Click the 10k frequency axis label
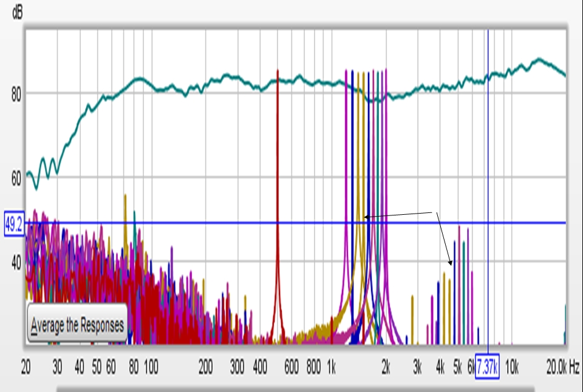Screen dimensions: 583x392 click(x=511, y=367)
